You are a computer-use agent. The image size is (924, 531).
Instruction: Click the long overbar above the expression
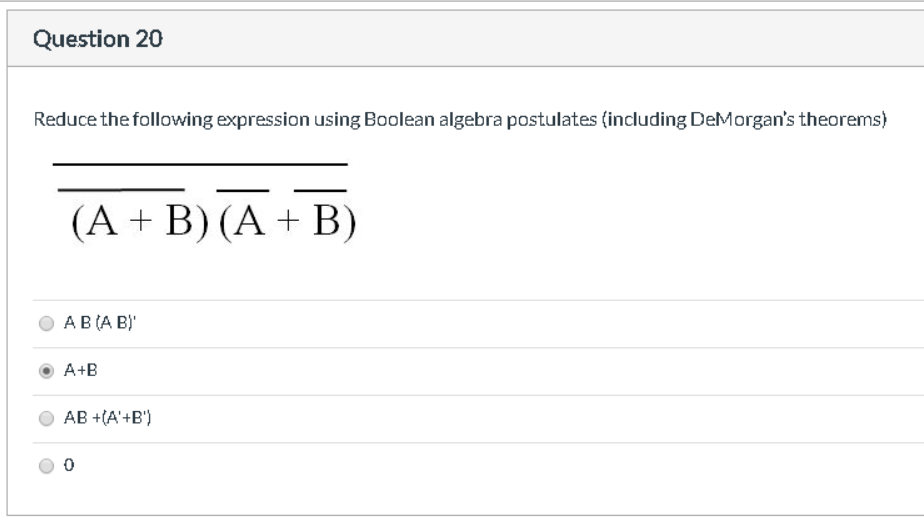pyautogui.click(x=200, y=164)
